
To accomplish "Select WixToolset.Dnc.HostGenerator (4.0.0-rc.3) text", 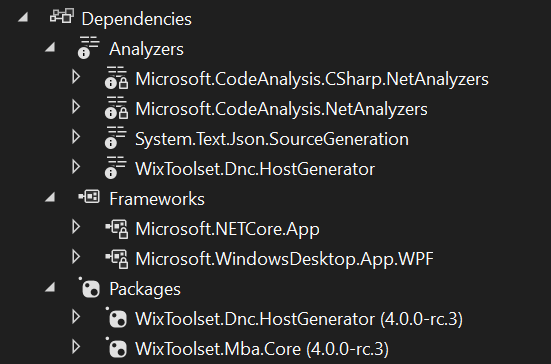I will (x=299, y=319).
